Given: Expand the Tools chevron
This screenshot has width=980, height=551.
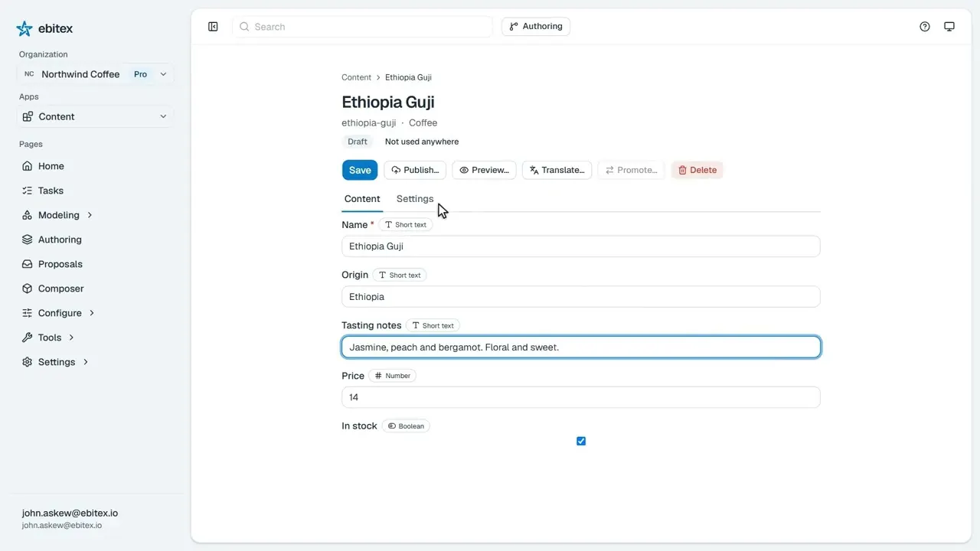Looking at the screenshot, I should pos(71,337).
